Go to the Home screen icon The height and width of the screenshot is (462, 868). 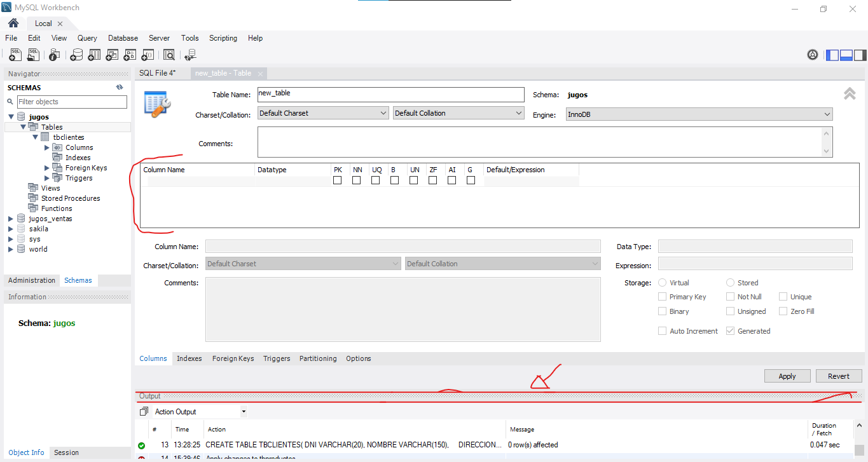point(13,24)
